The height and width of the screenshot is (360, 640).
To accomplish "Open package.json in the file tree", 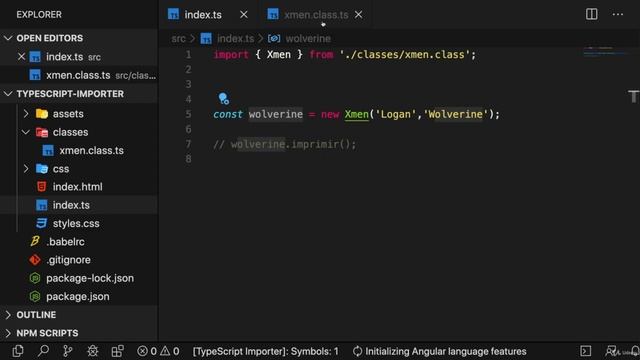I will (78, 296).
